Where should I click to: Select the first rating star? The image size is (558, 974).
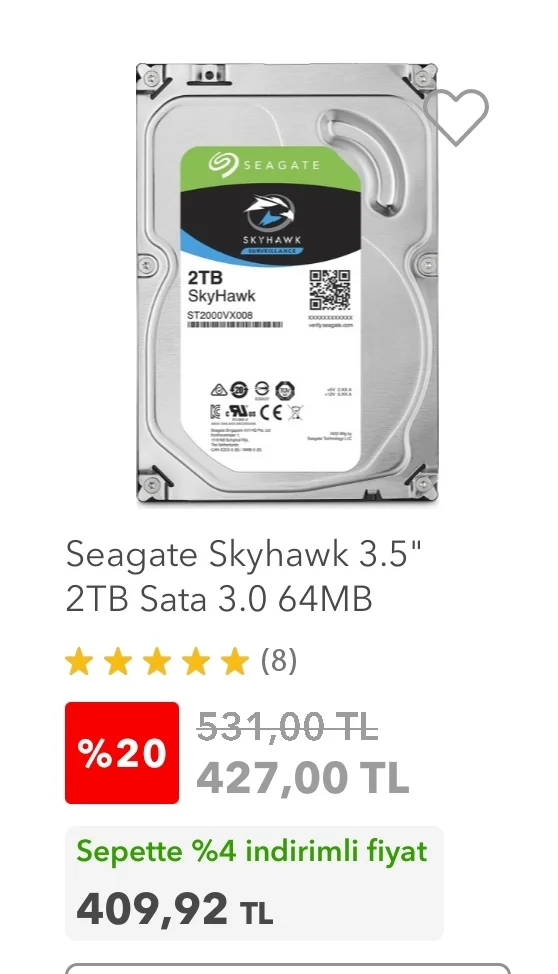click(79, 662)
